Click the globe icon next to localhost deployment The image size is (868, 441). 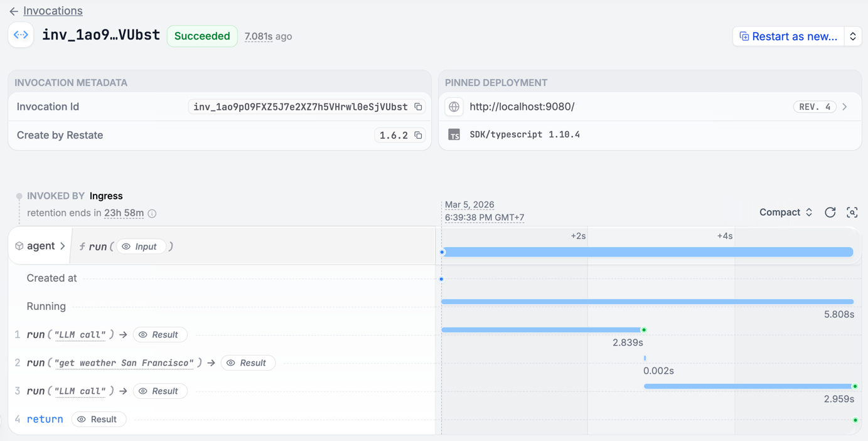tap(454, 107)
